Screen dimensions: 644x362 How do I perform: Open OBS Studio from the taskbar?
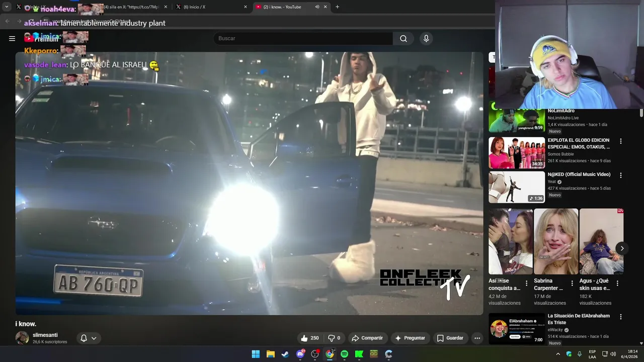tap(315, 354)
